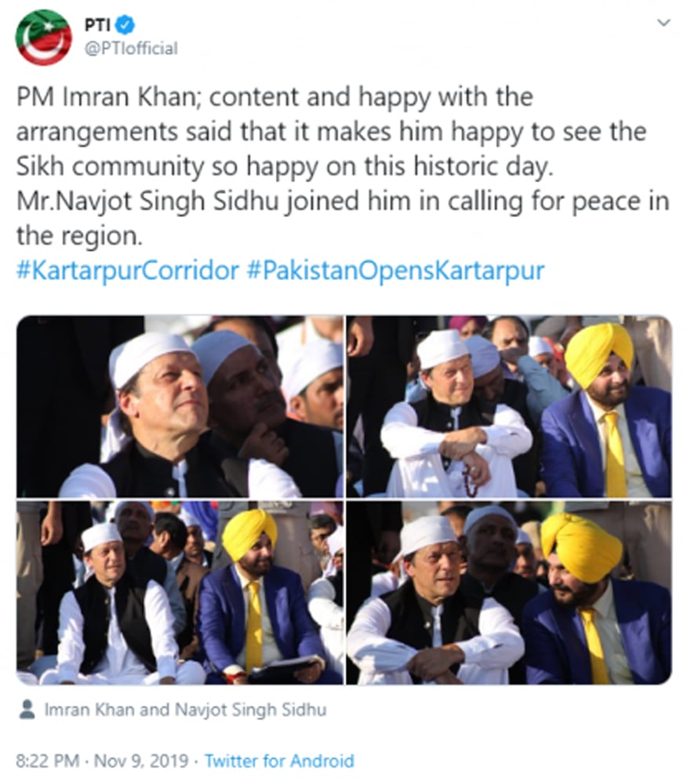Open the PTI display name
The image size is (687, 784).
[97, 24]
